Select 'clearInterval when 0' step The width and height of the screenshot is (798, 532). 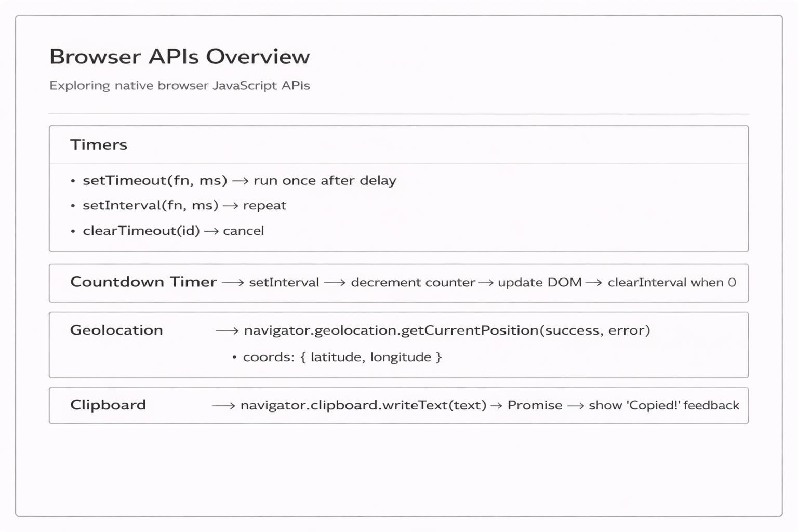672,282
